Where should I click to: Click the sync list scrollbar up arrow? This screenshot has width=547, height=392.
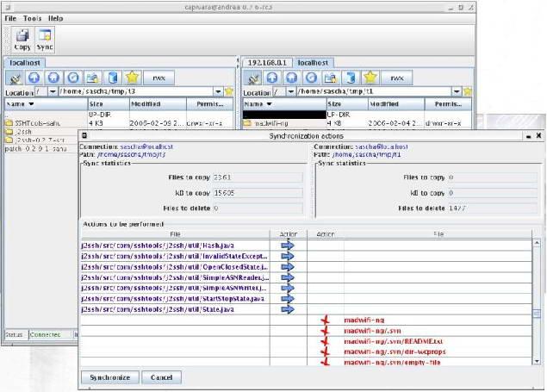[x=537, y=242]
